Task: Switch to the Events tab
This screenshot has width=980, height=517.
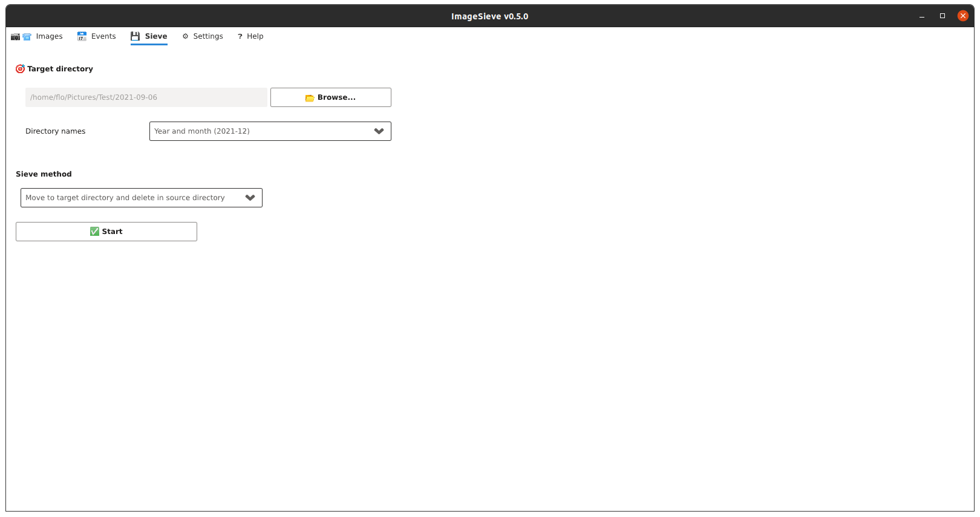Action: pos(96,36)
